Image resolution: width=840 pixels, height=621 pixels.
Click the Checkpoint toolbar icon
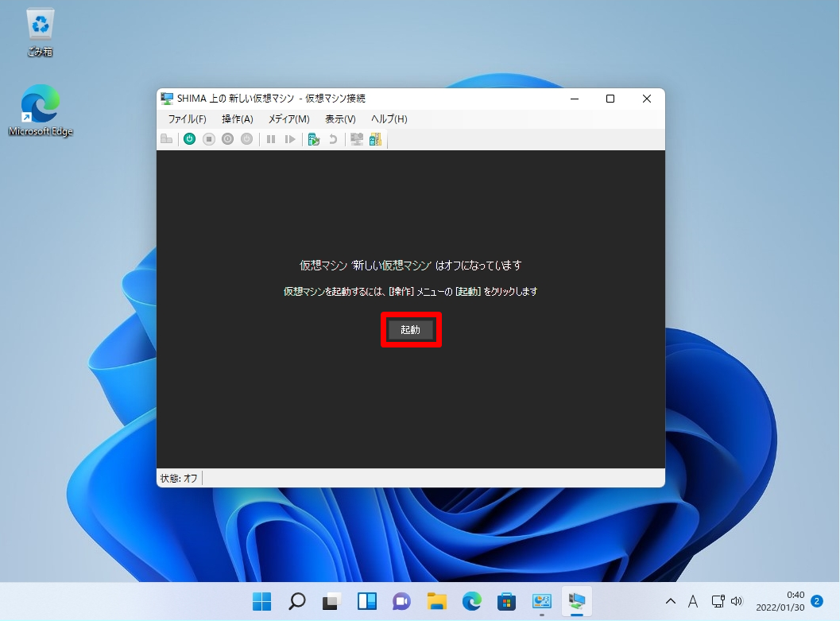pos(313,139)
